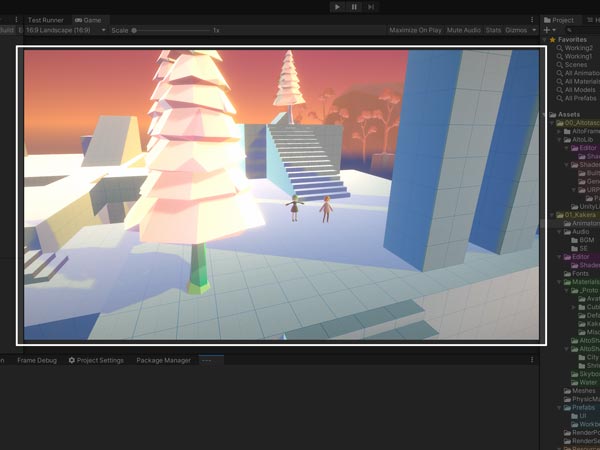Click the plus add-asset icon
Viewport: 600px width, 450px height.
pos(548,30)
